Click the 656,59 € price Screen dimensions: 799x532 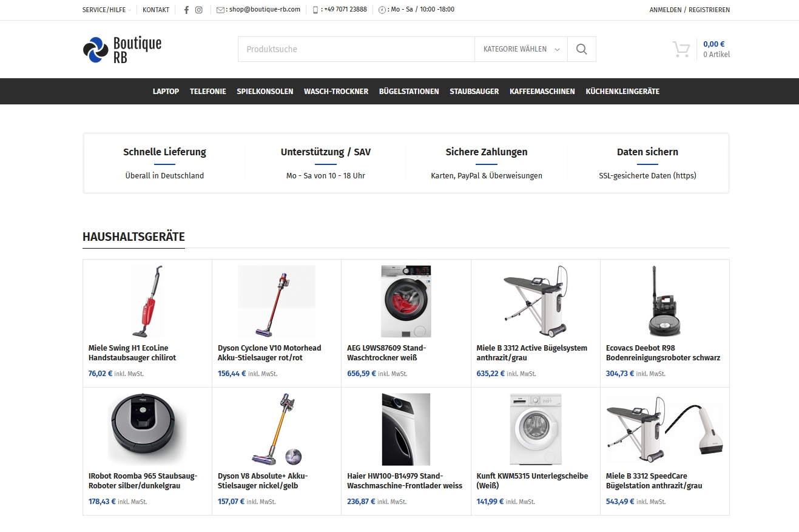pos(362,374)
